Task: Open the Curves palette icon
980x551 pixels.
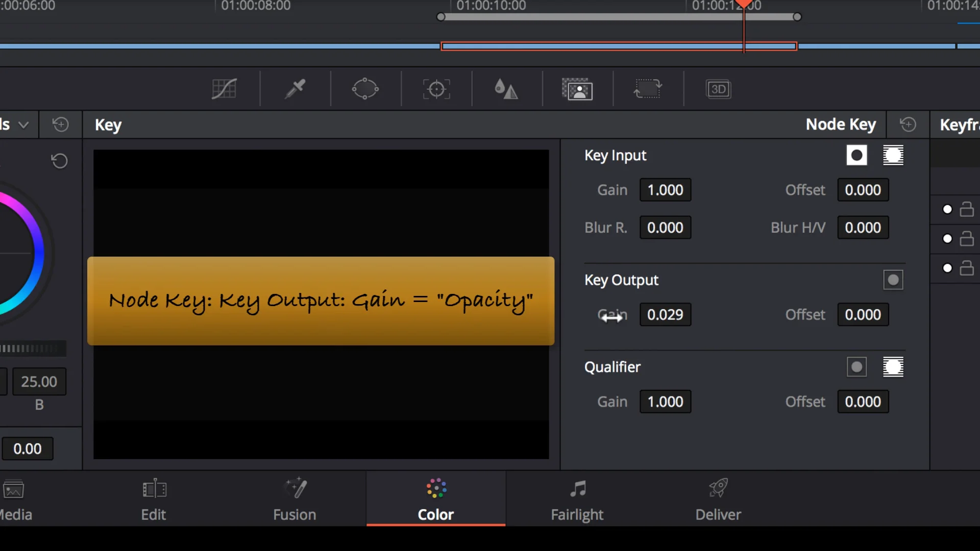Action: click(224, 89)
